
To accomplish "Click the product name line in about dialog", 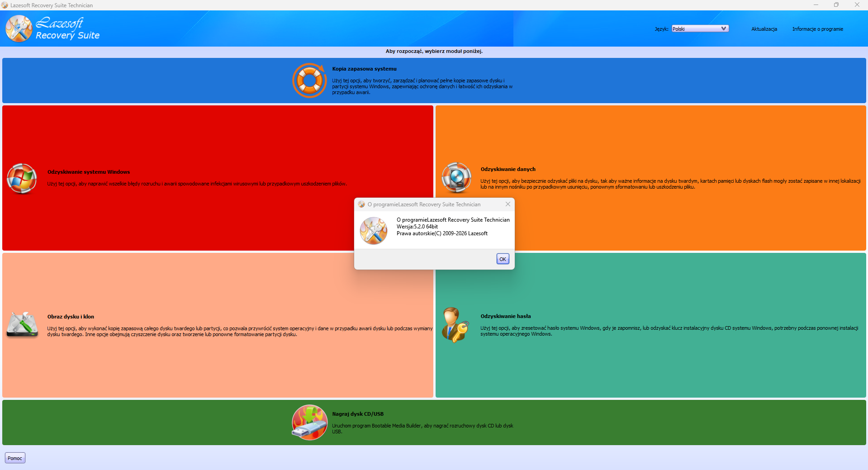I will pyautogui.click(x=453, y=220).
